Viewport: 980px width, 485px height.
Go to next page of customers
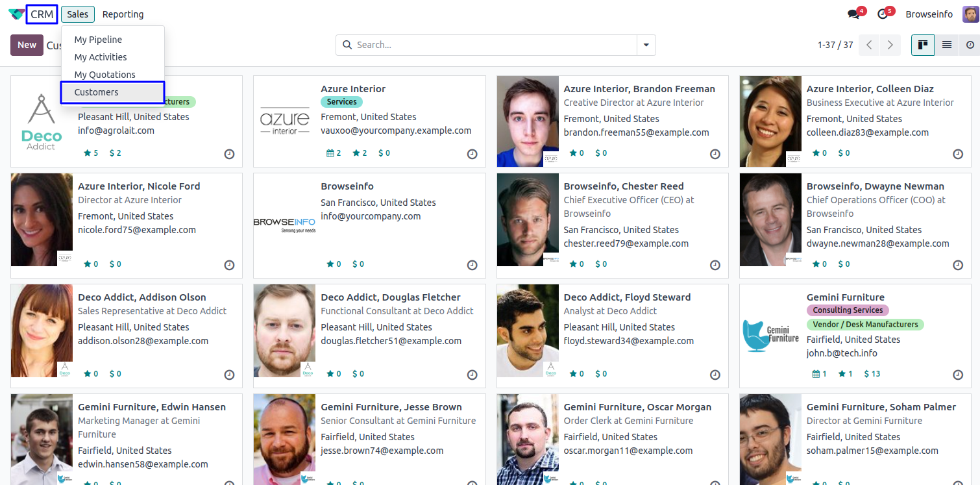pyautogui.click(x=890, y=45)
